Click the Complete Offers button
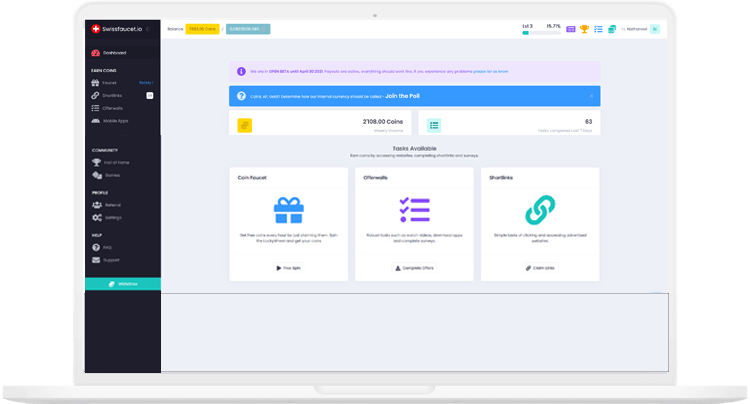Image resolution: width=750 pixels, height=404 pixels. [x=414, y=268]
